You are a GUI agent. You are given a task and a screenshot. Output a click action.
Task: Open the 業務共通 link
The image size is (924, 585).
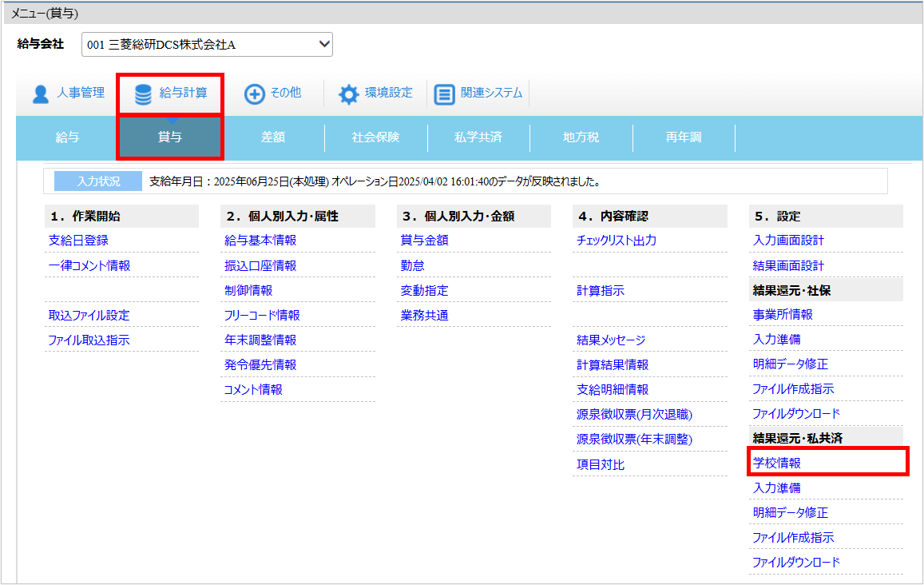pyautogui.click(x=425, y=316)
